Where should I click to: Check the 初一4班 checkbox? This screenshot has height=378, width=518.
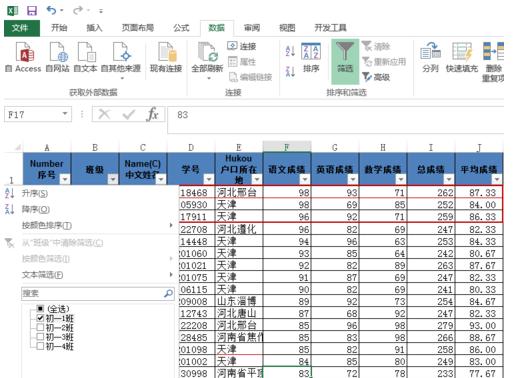[40, 346]
